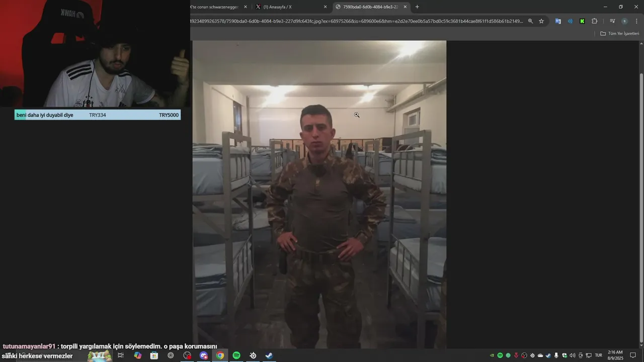This screenshot has height=362, width=644.
Task: Open the round grey app on taskbar
Action: 171,355
